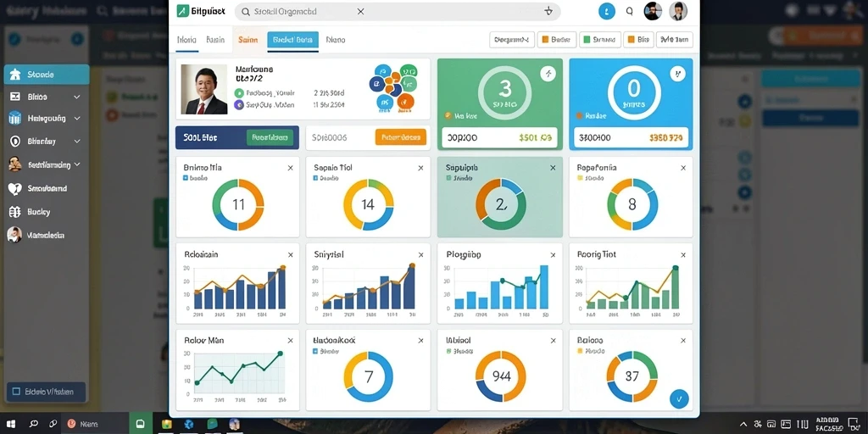Open the blue round notification icon
This screenshot has height=434, width=868.
(x=607, y=11)
